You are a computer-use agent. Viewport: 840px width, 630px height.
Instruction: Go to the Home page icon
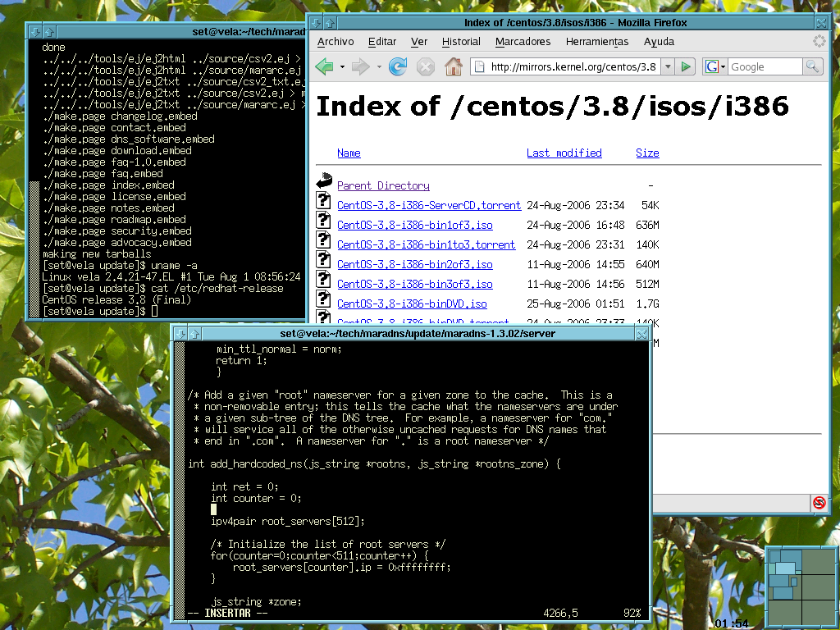(x=453, y=66)
